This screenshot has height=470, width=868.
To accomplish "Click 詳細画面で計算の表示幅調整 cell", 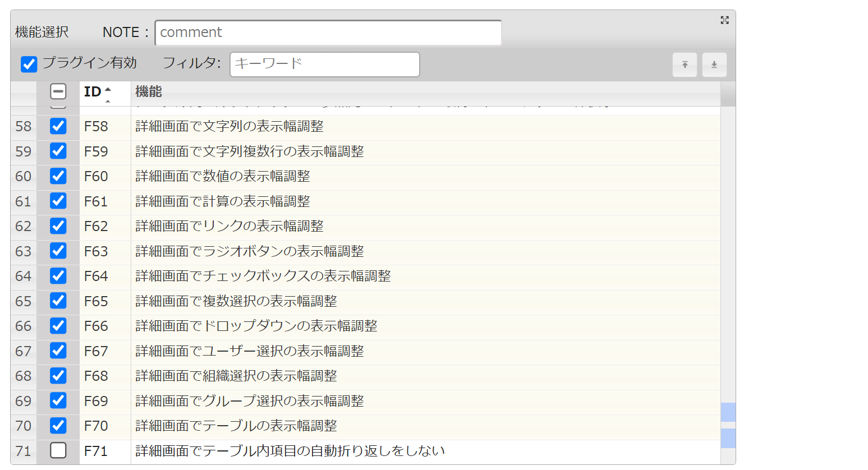I will (425, 201).
